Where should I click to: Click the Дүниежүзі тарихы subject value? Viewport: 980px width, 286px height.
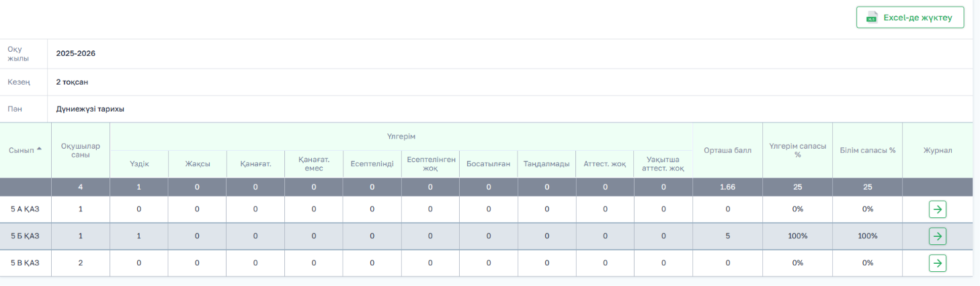point(90,109)
